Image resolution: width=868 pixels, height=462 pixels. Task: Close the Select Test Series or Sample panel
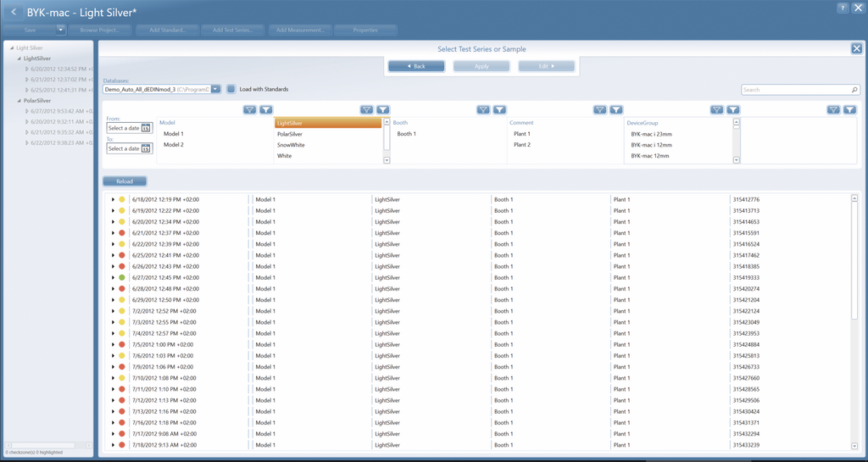coord(856,48)
